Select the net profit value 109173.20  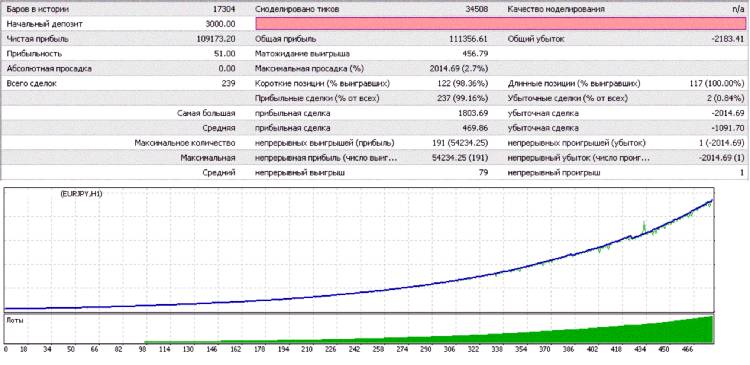216,39
